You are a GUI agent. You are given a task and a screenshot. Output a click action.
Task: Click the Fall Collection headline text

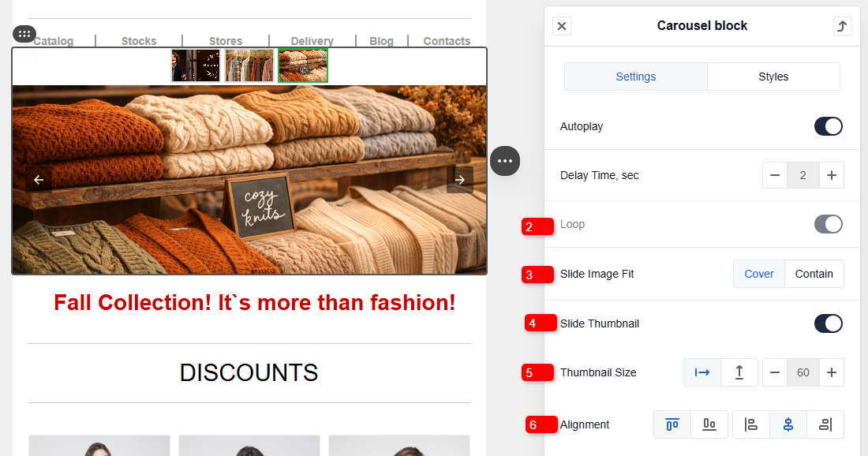point(255,303)
